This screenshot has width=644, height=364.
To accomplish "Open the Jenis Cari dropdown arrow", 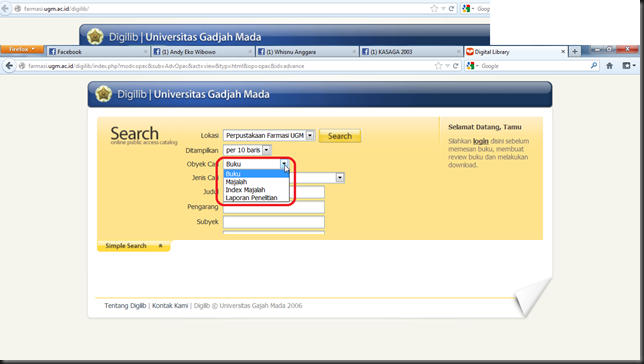I will click(x=340, y=177).
